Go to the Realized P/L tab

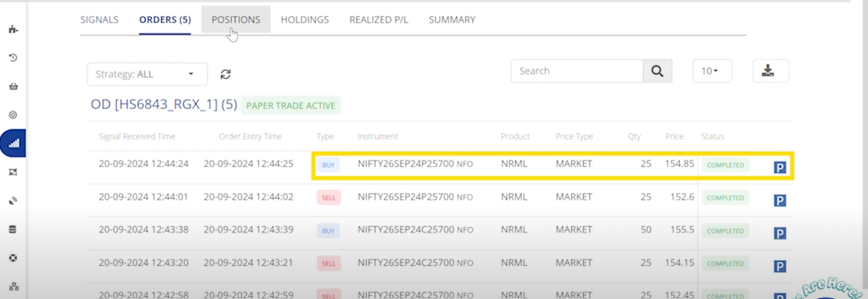(x=378, y=20)
